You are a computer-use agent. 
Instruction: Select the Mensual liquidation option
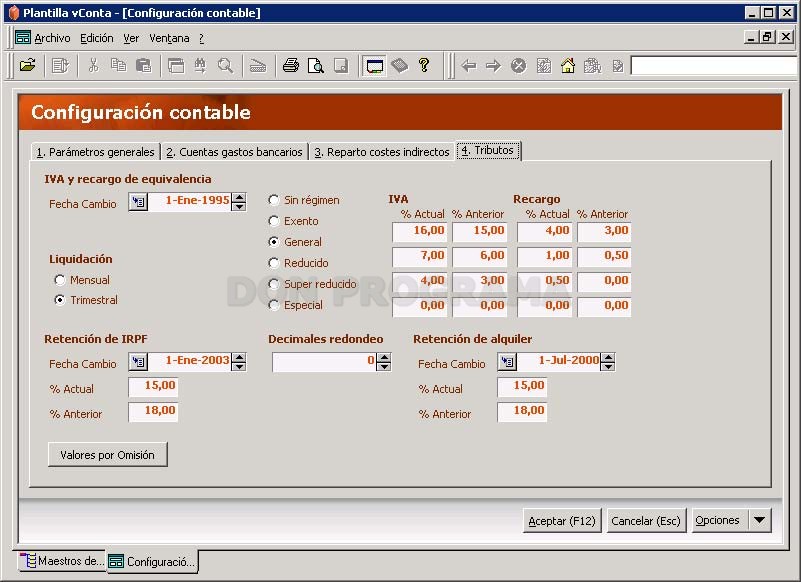click(x=60, y=280)
